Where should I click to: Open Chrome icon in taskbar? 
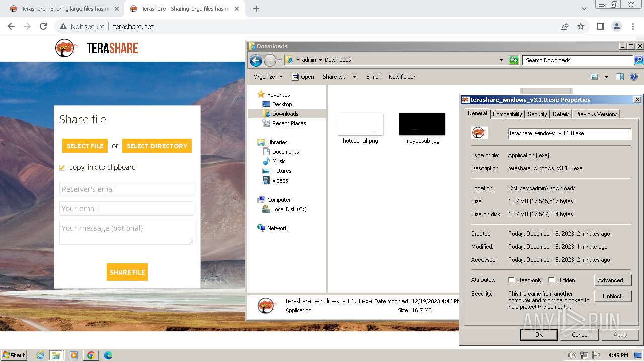click(91, 355)
